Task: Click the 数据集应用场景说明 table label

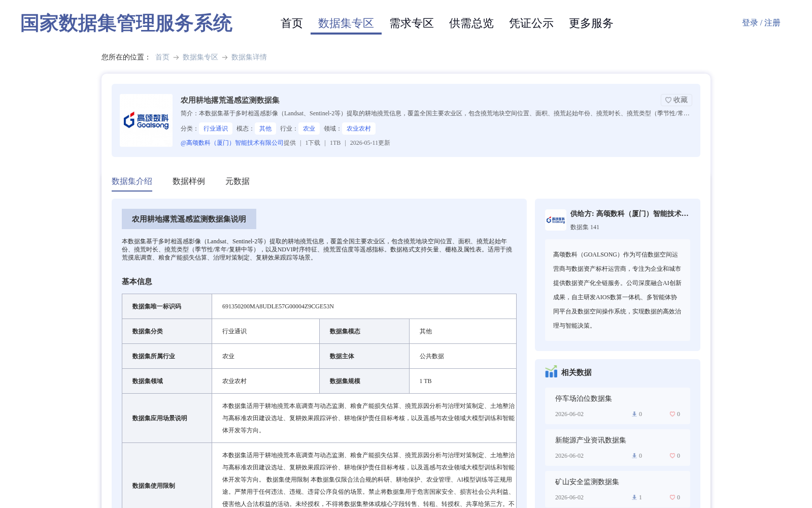Action: point(160,418)
